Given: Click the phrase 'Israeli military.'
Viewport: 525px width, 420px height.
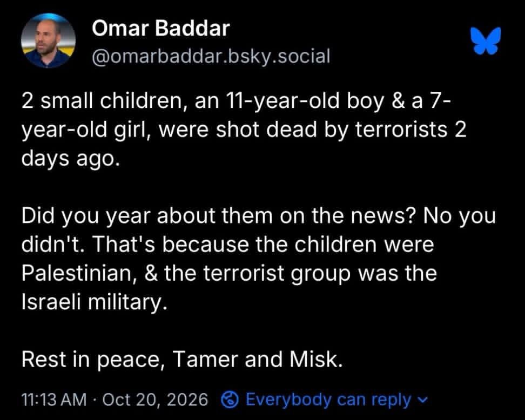Looking at the screenshot, I should pyautogui.click(x=94, y=302).
